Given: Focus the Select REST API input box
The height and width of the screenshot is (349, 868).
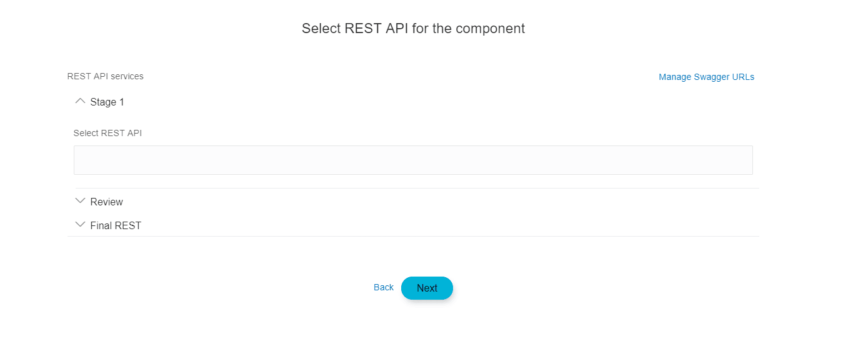Looking at the screenshot, I should click(412, 160).
